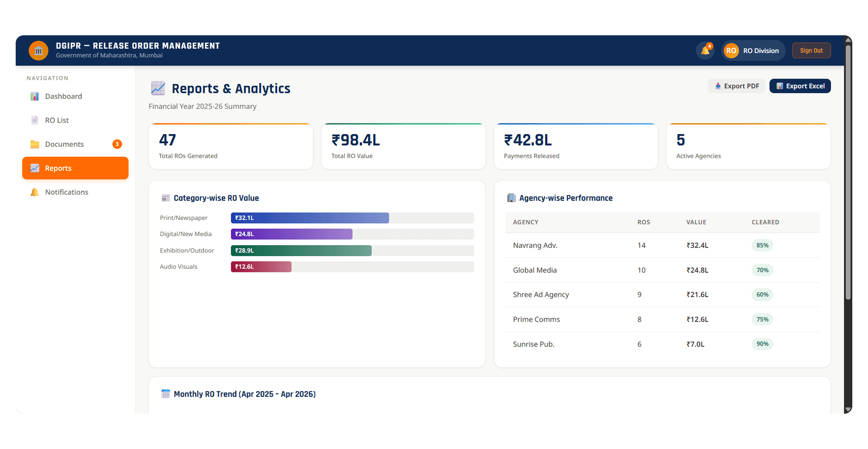Click the Documents badge showing 3
868x449 pixels.
coord(117,144)
